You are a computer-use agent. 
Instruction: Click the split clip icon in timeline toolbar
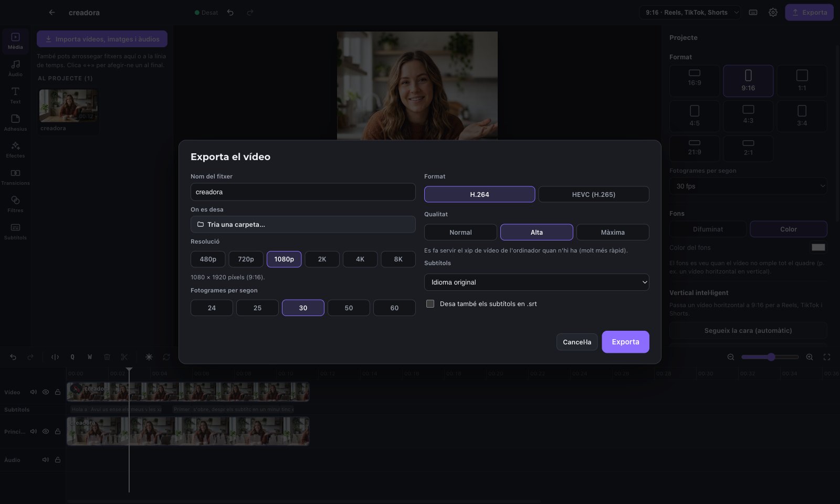[x=55, y=357]
